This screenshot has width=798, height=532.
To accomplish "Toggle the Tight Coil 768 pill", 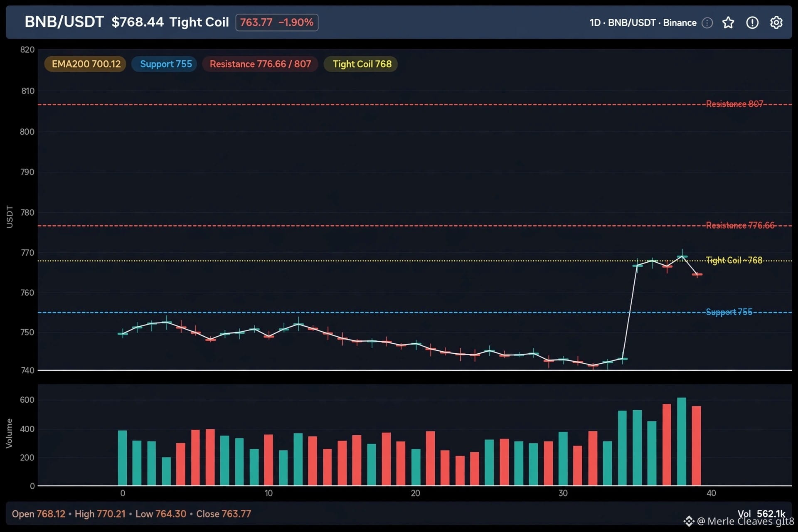I will point(362,64).
